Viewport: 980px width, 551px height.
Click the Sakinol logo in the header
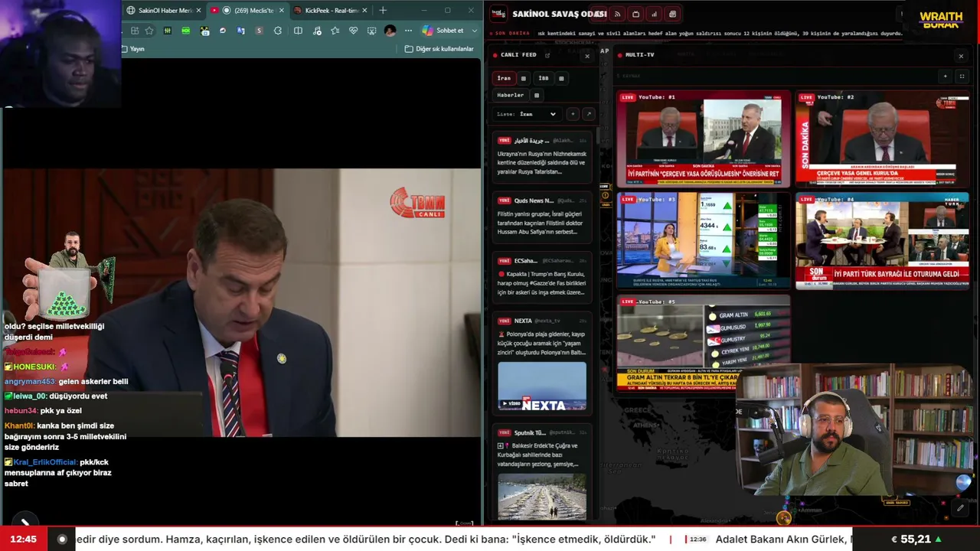[498, 14]
